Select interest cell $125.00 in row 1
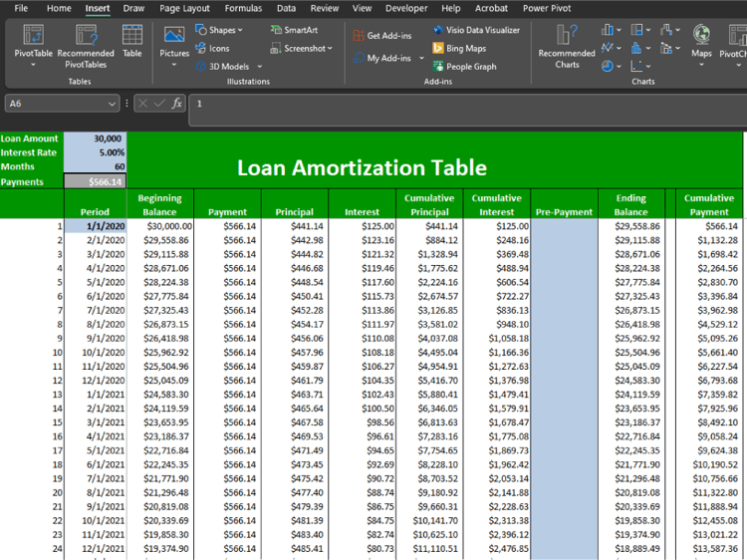 pyautogui.click(x=363, y=226)
